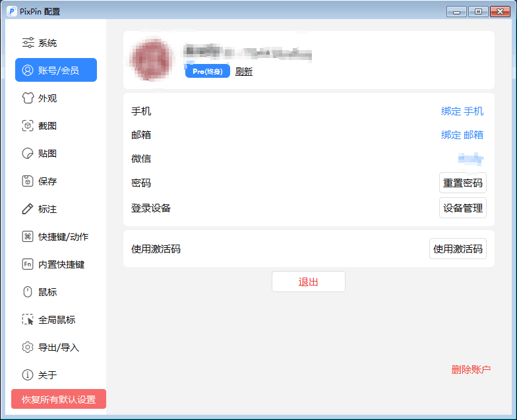Click the 保存 disk icon

click(28, 181)
